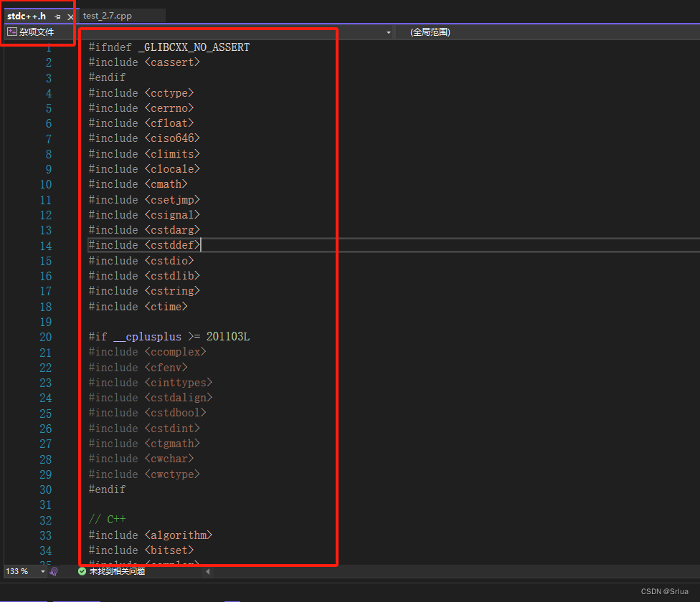Click the '#include <cwctype>' line
This screenshot has height=602, width=700.
click(144, 474)
